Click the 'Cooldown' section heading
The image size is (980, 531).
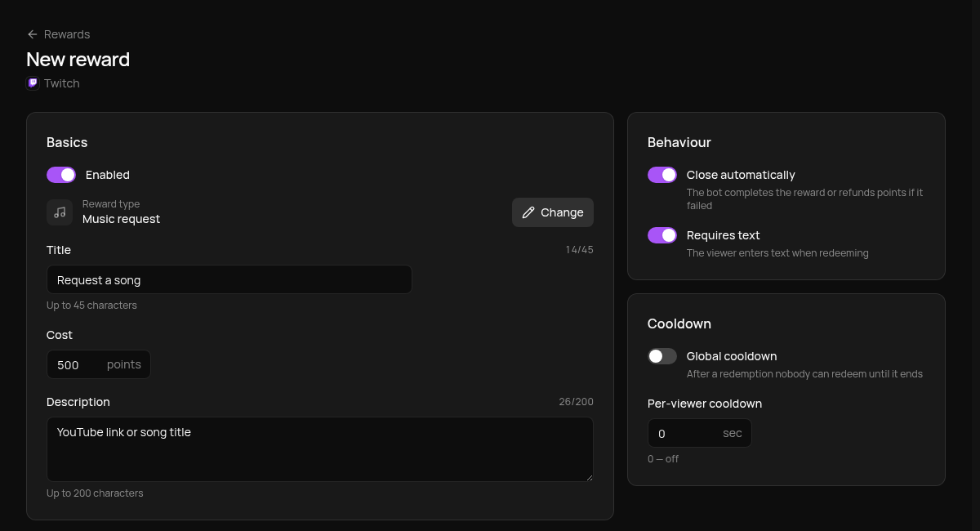tap(679, 324)
